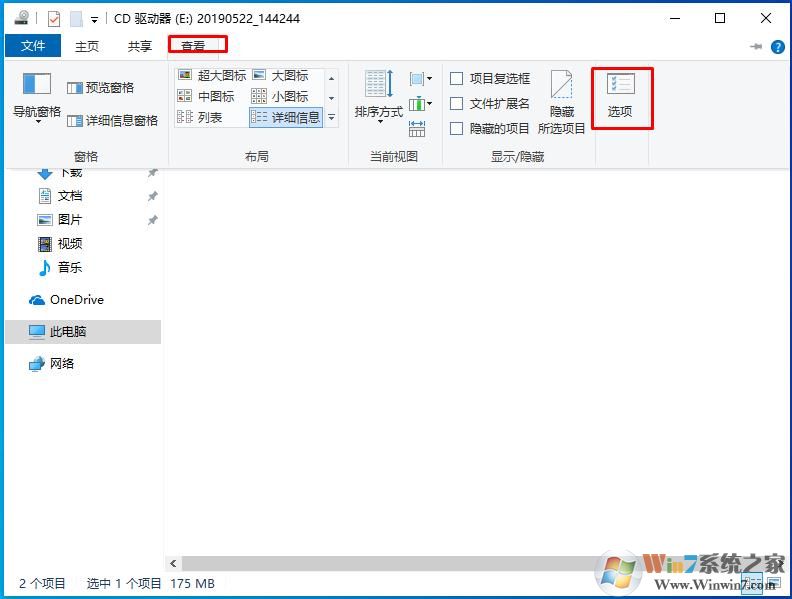Select 此电脑 in the navigation pane
This screenshot has height=599, width=792.
pos(83,332)
